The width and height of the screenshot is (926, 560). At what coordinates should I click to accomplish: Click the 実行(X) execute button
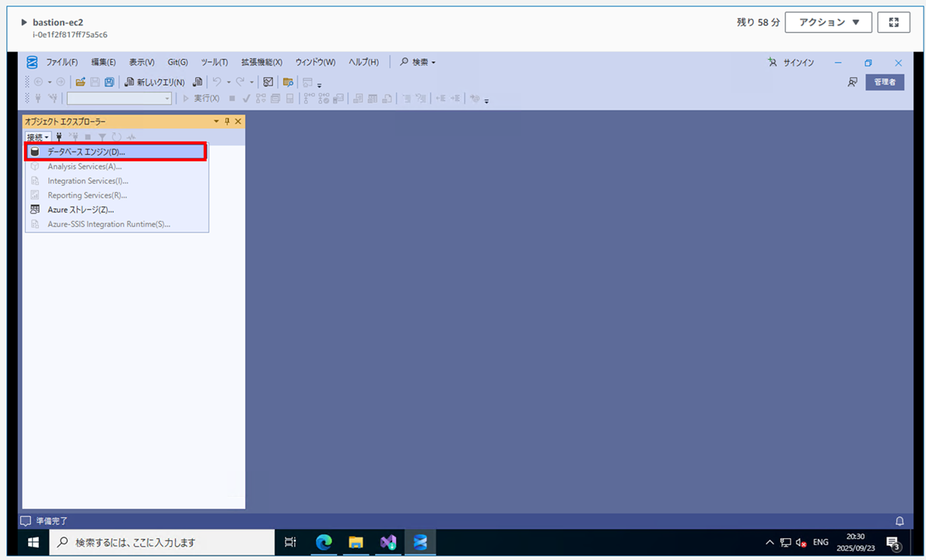click(x=201, y=99)
